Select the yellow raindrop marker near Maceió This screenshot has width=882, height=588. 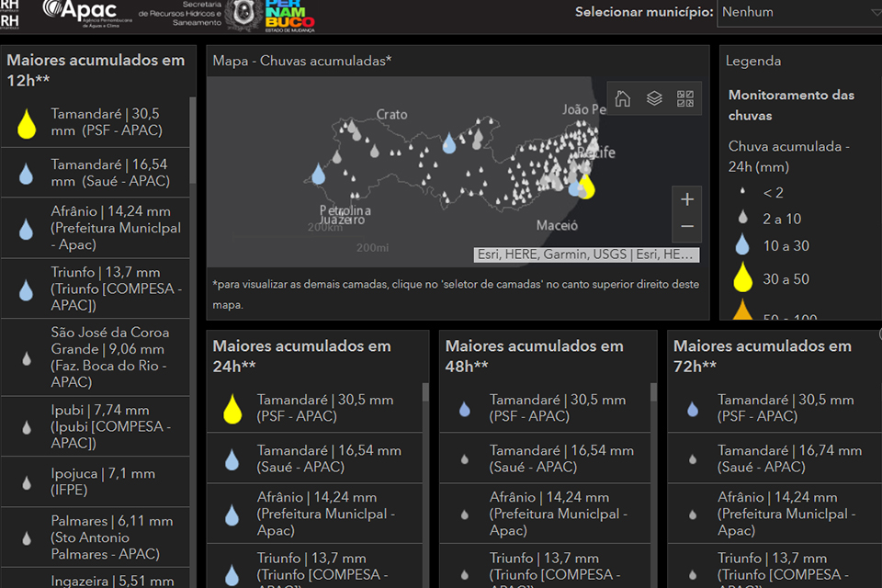point(585,187)
